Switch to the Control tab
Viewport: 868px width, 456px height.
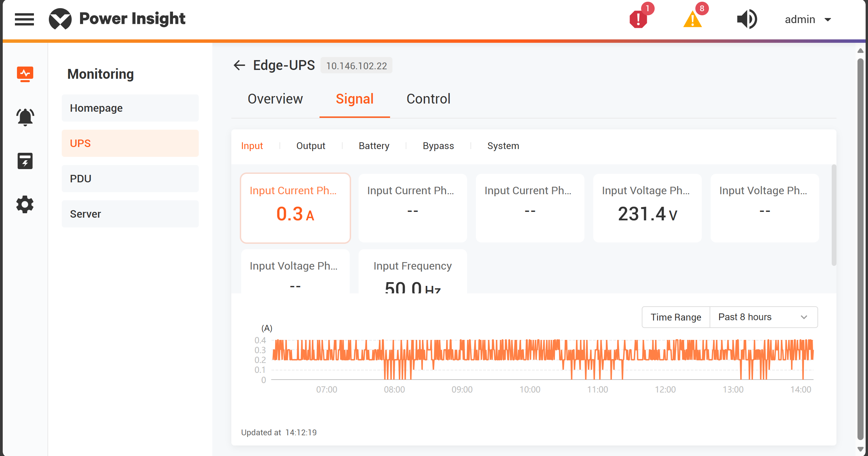[428, 99]
